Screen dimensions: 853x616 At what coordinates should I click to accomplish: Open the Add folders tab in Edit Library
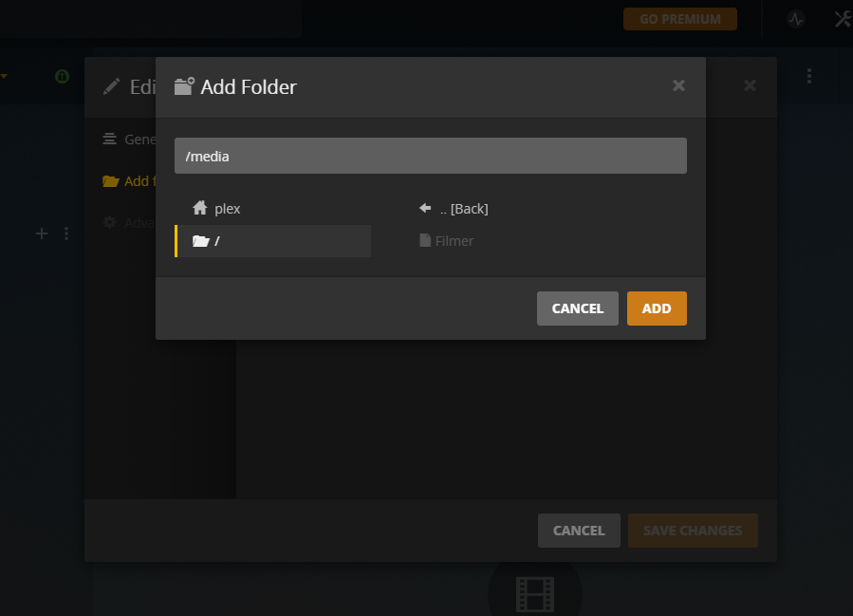point(129,181)
